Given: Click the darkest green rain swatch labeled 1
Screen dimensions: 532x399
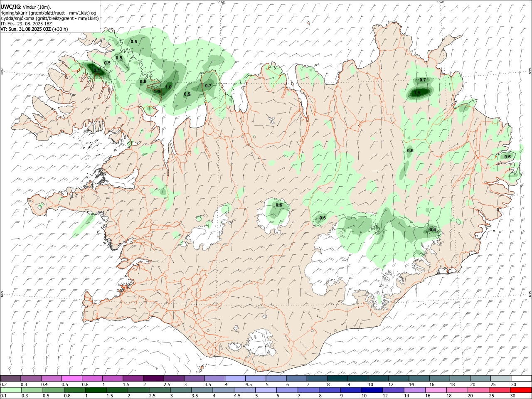Looking at the screenshot, I should [x=96, y=390].
